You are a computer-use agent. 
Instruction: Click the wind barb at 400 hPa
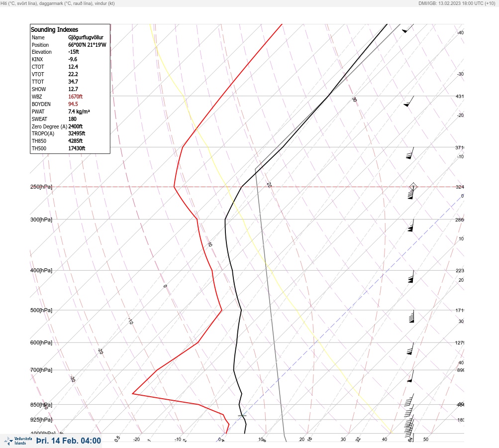pos(411,277)
